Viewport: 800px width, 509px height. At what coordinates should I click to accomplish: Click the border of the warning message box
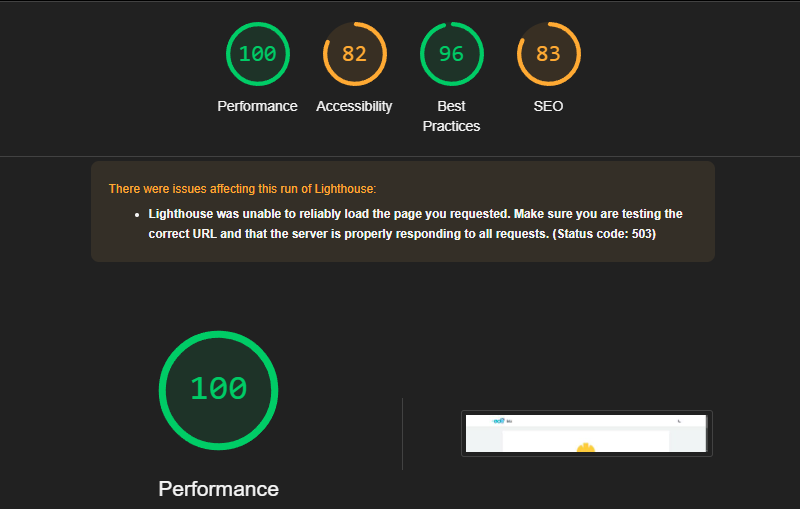[x=403, y=162]
